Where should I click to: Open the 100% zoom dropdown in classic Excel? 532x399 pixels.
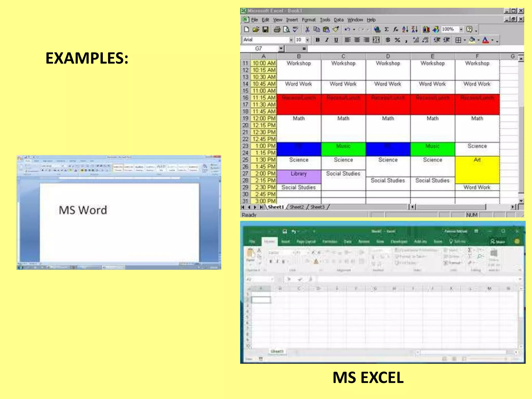click(461, 29)
